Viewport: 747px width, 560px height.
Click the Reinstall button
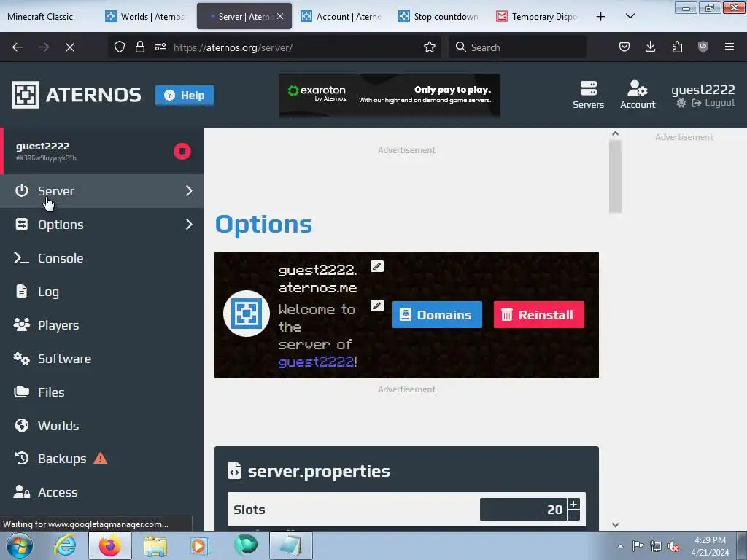[x=539, y=315]
